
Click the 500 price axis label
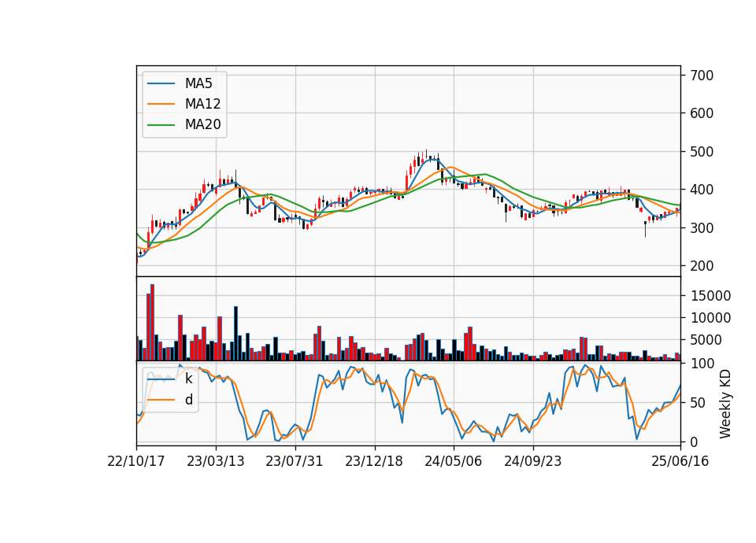(702, 152)
